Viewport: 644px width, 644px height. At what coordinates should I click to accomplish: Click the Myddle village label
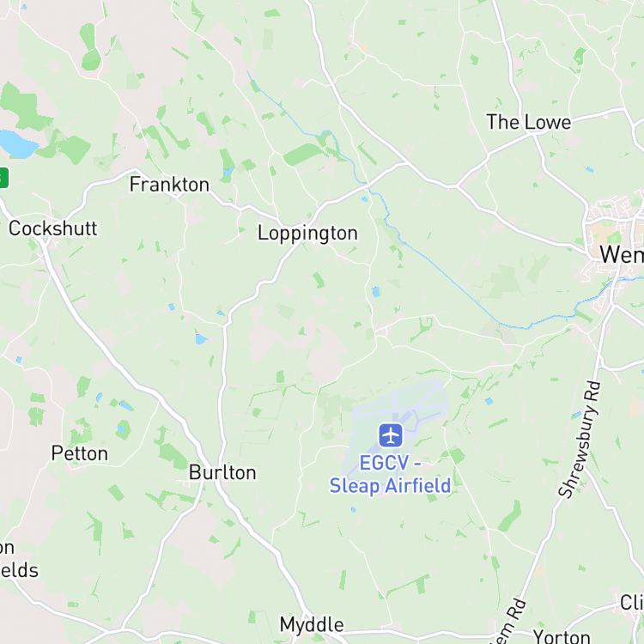coord(312,625)
